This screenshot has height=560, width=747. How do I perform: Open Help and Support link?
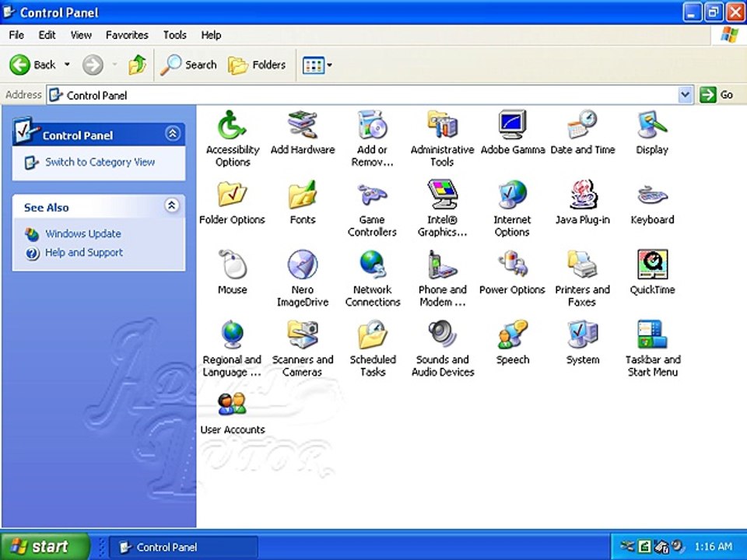pyautogui.click(x=84, y=252)
